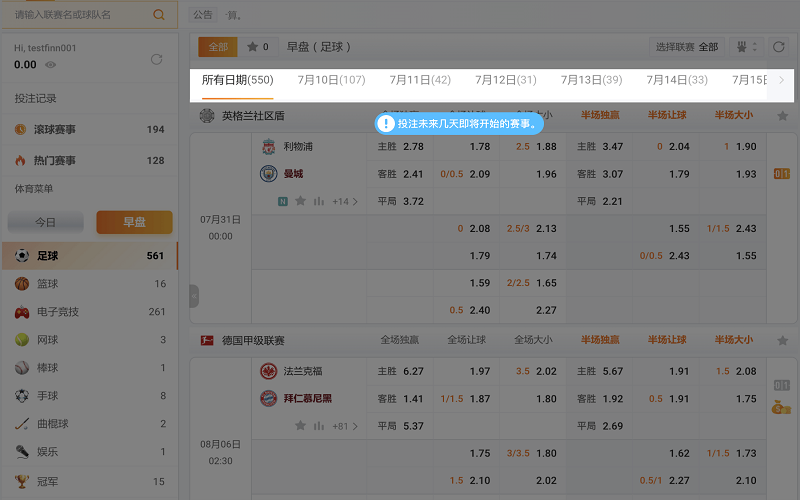The height and width of the screenshot is (500, 800).
Task: Select 电子竞技 in sports menu
Action: coord(90,312)
